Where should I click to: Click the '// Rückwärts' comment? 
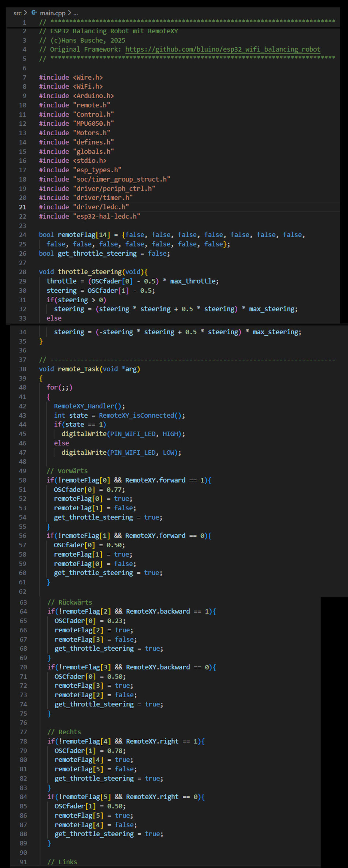point(70,602)
